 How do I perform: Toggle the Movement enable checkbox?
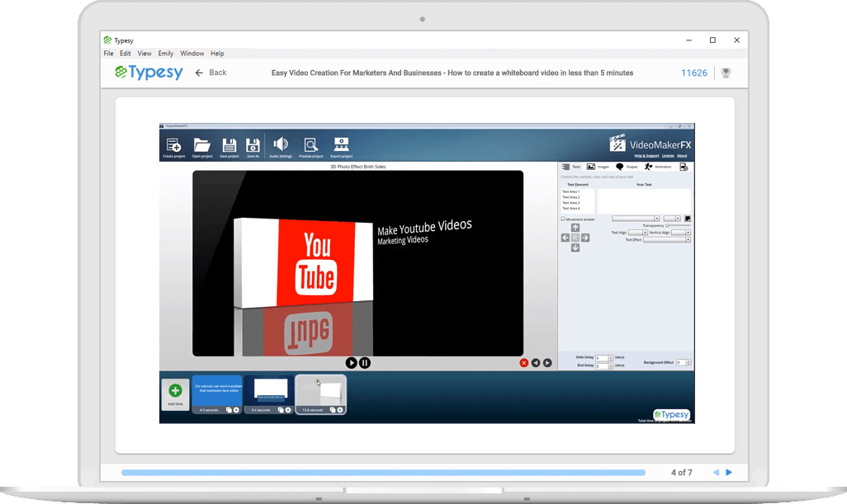pos(563,219)
